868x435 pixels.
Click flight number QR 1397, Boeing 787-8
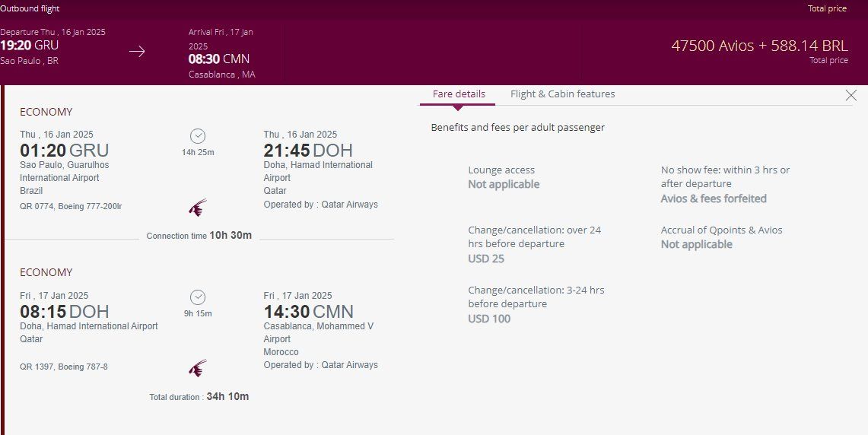click(64, 367)
